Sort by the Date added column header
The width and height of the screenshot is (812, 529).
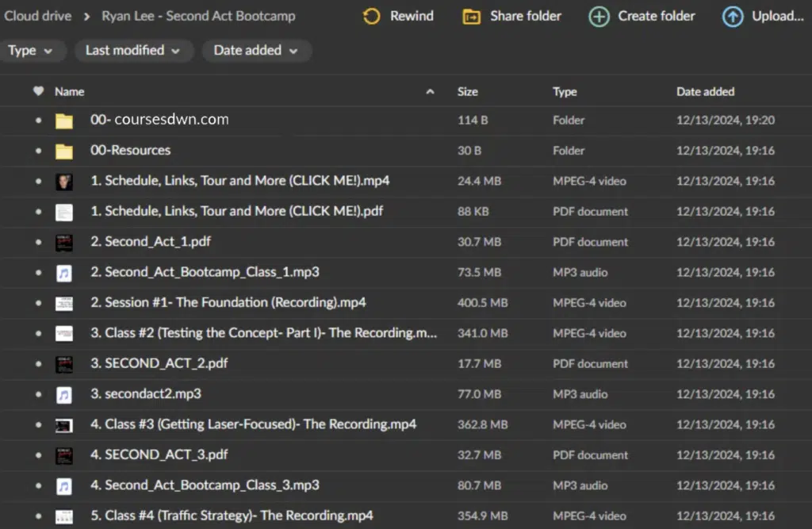click(x=705, y=92)
